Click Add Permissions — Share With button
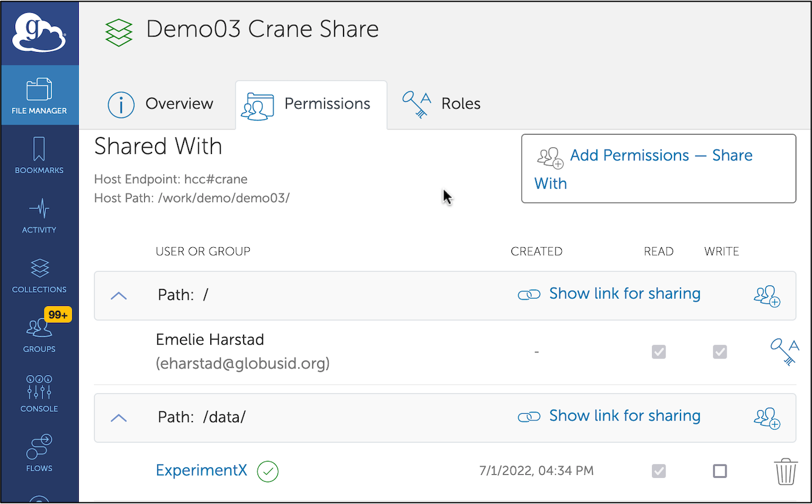 pos(659,168)
